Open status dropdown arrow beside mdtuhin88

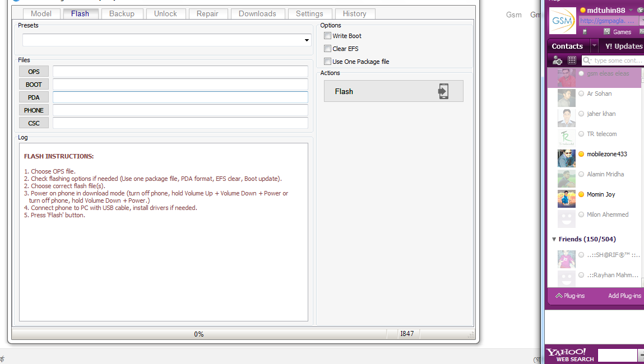(x=631, y=10)
